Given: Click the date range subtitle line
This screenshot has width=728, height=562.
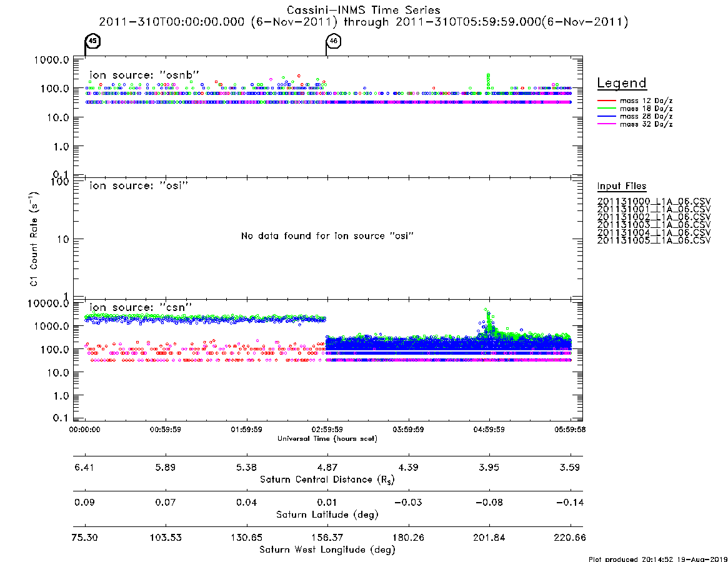Looking at the screenshot, I should click(x=364, y=22).
